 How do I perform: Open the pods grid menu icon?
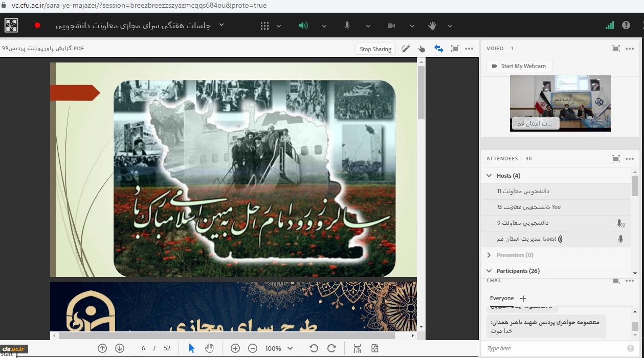264,26
